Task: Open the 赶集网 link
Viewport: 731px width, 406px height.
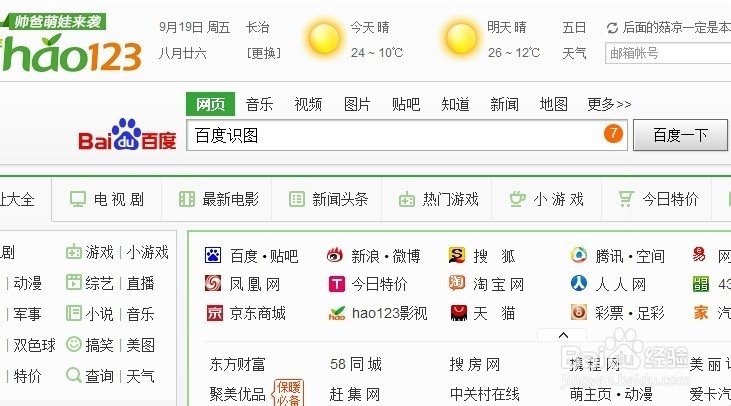Action: click(x=355, y=394)
